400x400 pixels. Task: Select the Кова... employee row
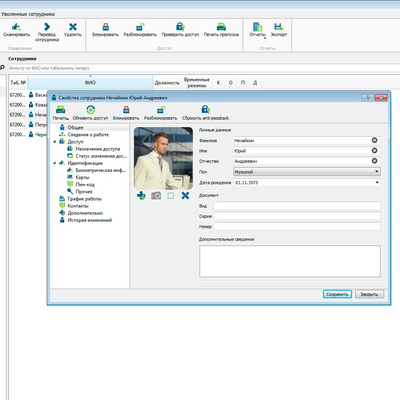(28, 105)
